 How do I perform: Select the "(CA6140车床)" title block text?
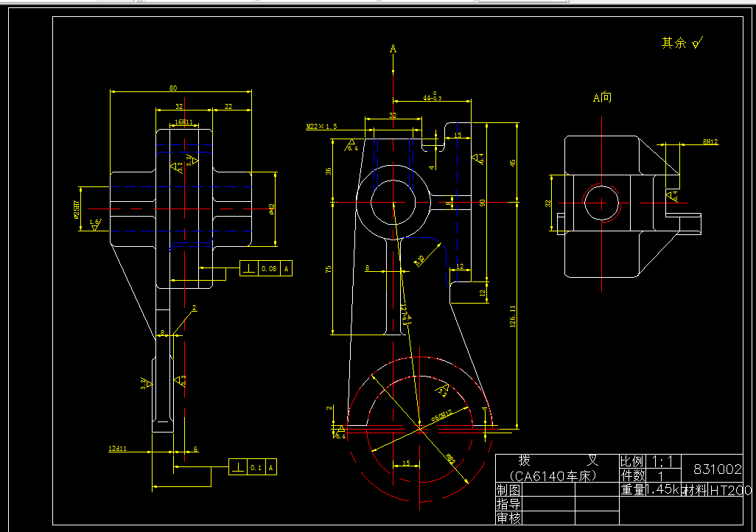(553, 476)
